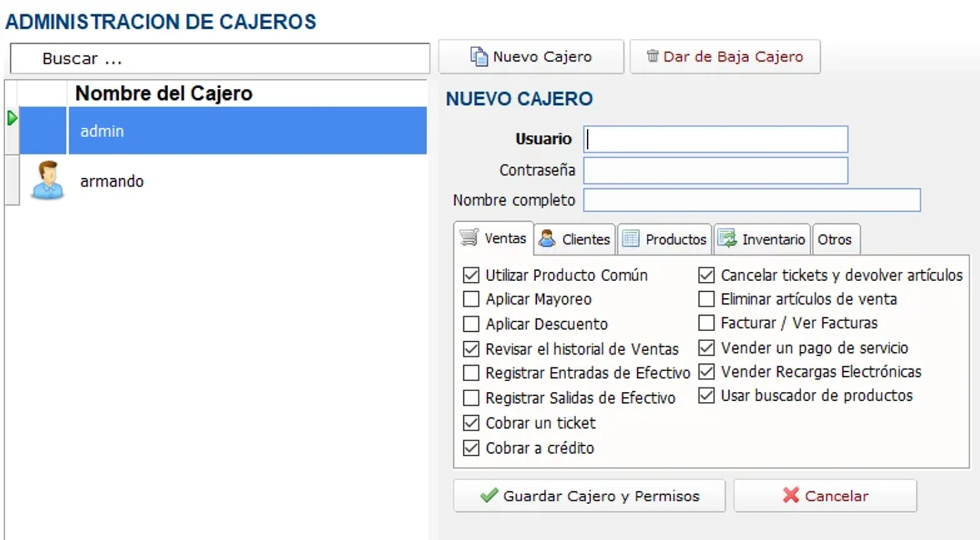The image size is (980, 540).
Task: Uncheck Cancelar tickets y devolver artículos
Action: click(x=706, y=274)
